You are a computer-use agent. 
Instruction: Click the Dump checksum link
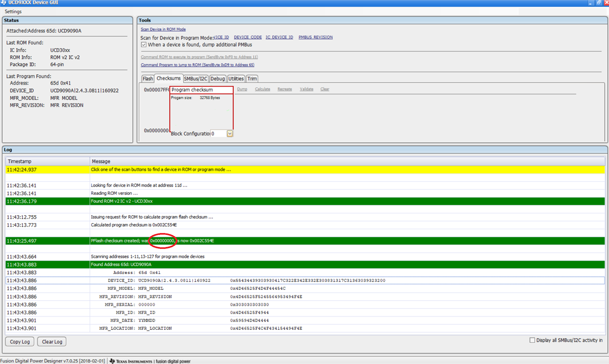tap(242, 89)
